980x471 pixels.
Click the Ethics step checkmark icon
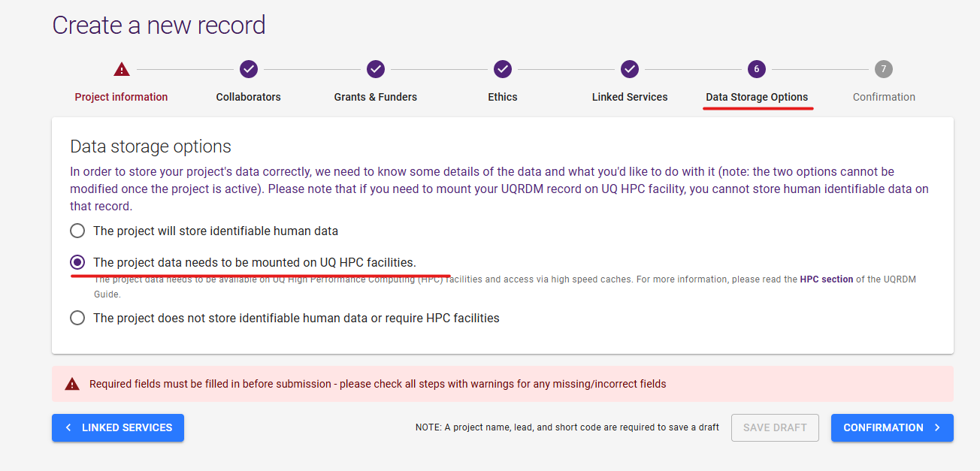503,70
